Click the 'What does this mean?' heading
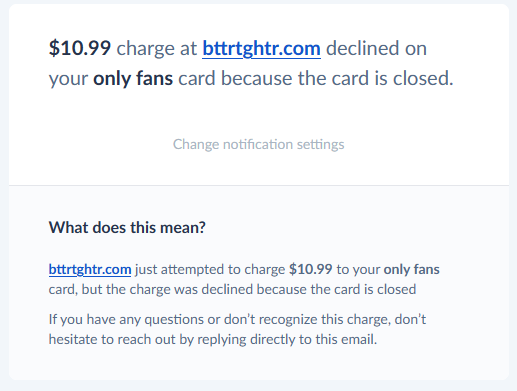The image size is (517, 391). point(127,228)
